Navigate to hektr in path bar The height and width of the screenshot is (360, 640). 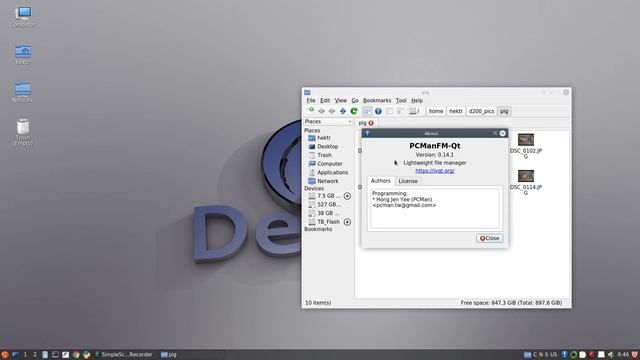tap(456, 111)
